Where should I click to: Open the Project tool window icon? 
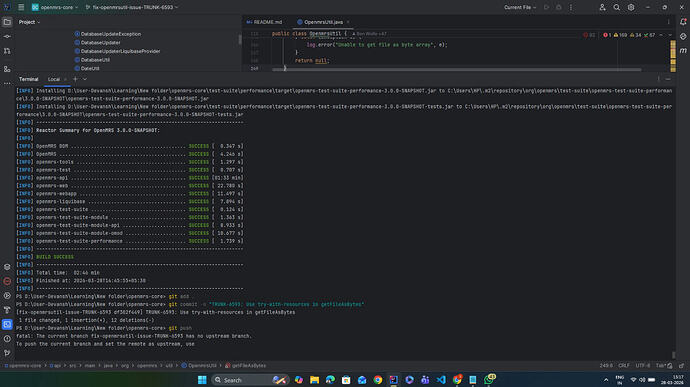pos(7,22)
